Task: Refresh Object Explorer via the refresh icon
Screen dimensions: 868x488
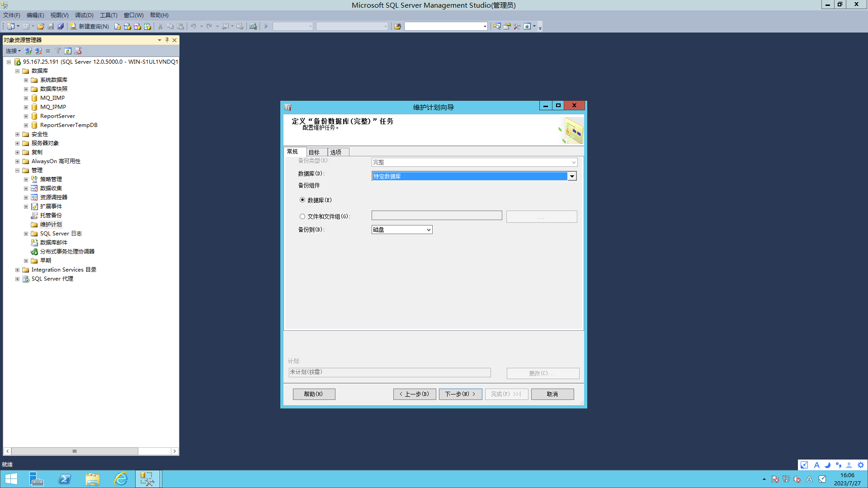Action: click(68, 51)
